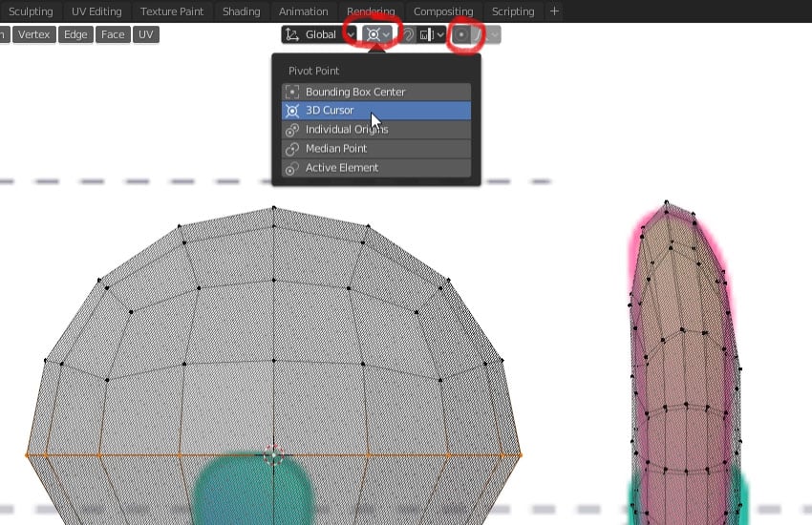This screenshot has height=525, width=812.
Task: Switch to the UV Editing workspace tab
Action: [x=96, y=11]
